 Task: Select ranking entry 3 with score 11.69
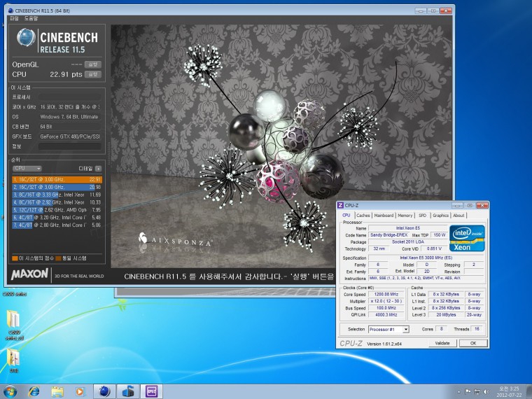coord(57,195)
